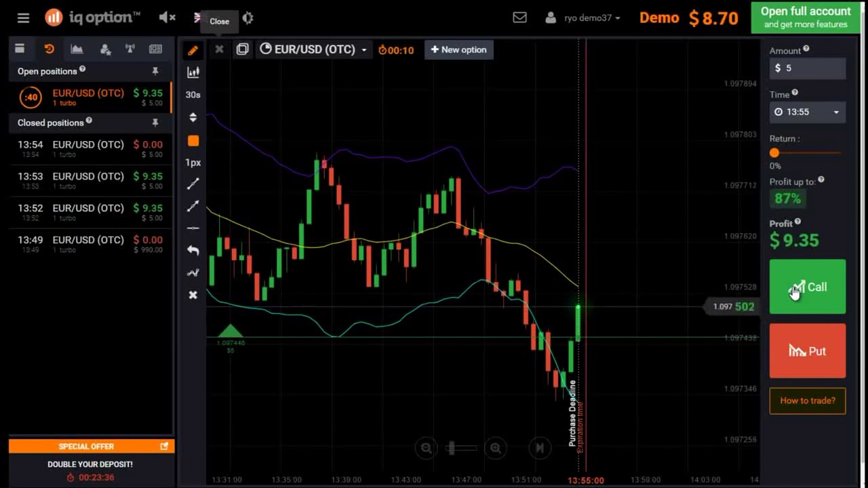Click the Demo $8.70 balance
Viewport: 868px width, 488px height.
(689, 18)
